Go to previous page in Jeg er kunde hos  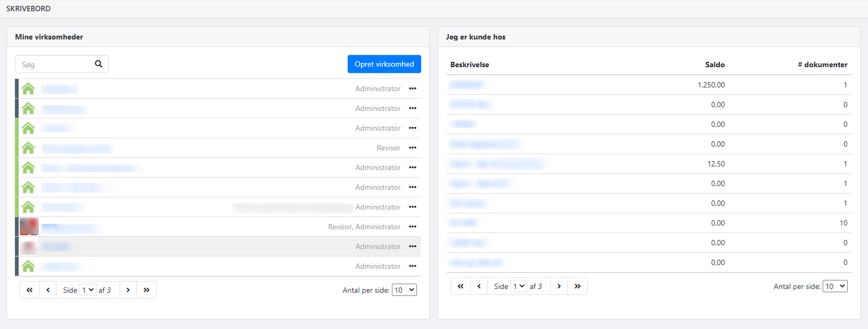[479, 286]
